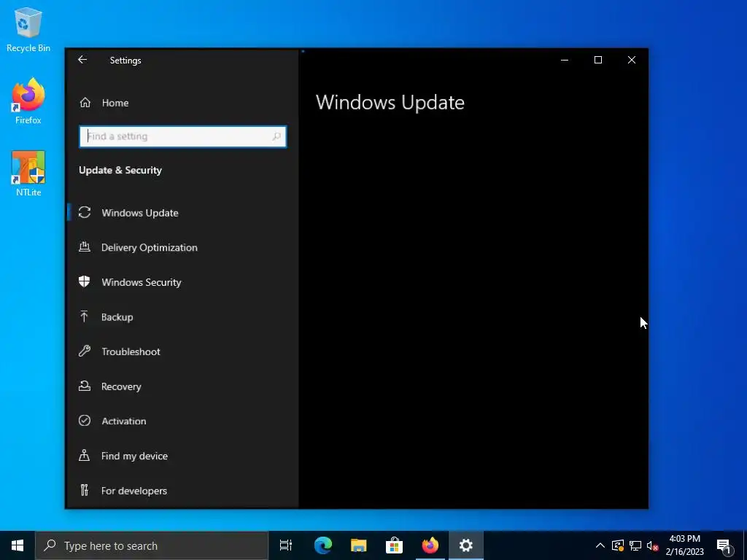The height and width of the screenshot is (560, 747).
Task: Click the magnifier icon in Find a setting
Action: click(276, 136)
